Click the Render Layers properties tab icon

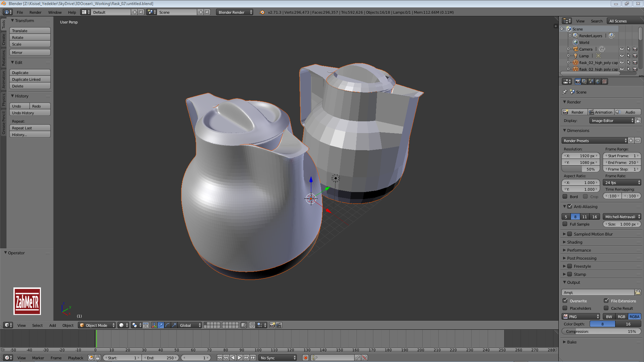click(x=584, y=81)
